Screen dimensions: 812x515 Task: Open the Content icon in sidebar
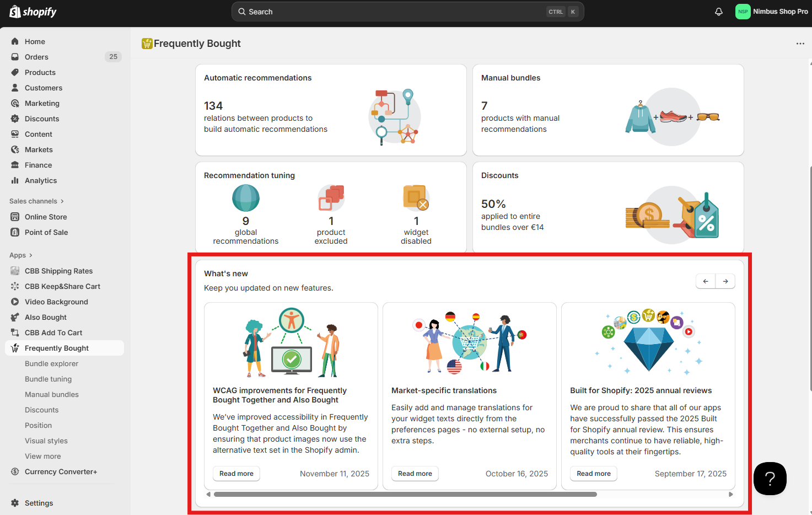coord(15,134)
